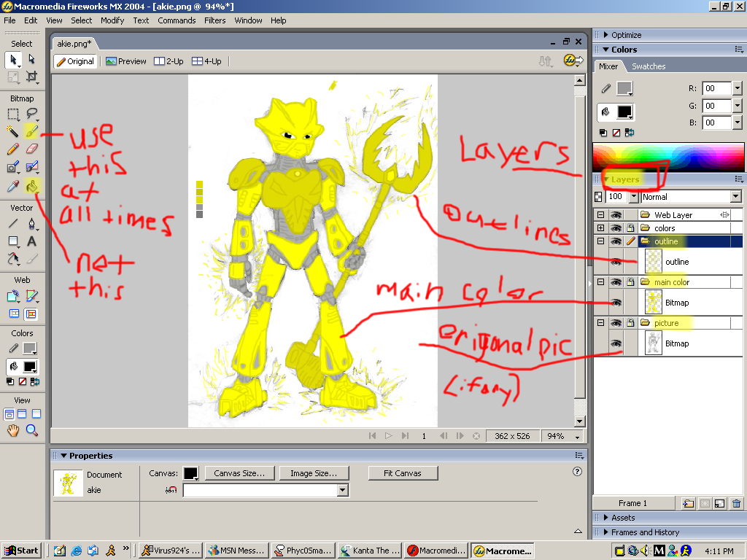
Task: Click the Canvas color swatch
Action: 190,473
